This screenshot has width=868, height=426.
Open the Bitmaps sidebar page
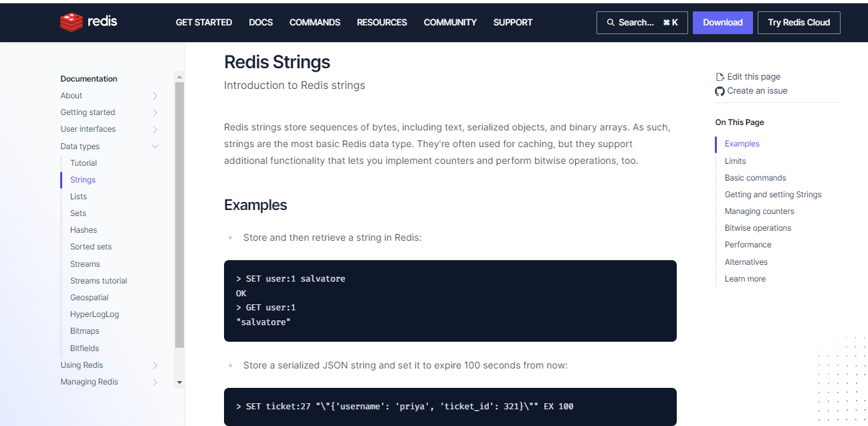click(84, 331)
